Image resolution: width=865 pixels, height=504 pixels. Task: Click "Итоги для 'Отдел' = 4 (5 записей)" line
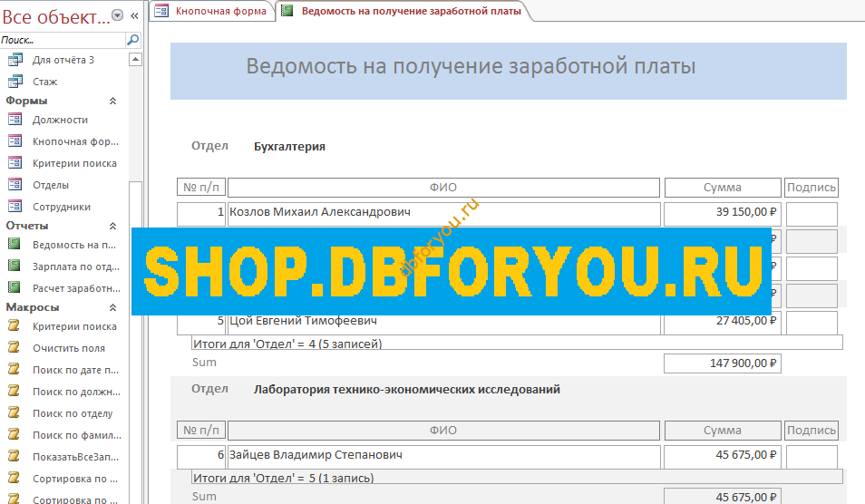tap(517, 343)
